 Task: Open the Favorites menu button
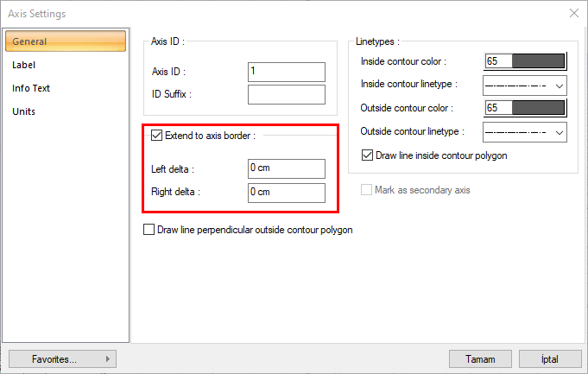tap(61, 358)
